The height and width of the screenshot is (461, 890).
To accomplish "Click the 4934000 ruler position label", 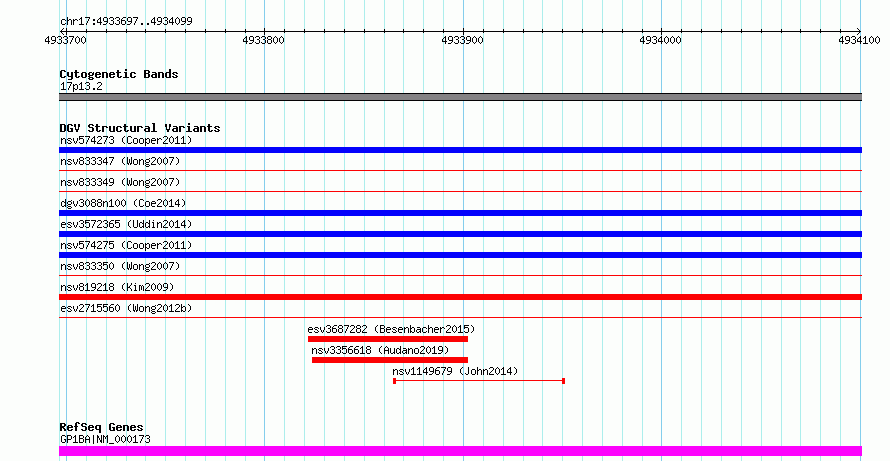I will click(x=661, y=40).
